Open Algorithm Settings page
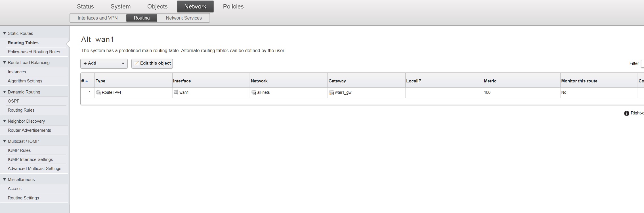The width and height of the screenshot is (644, 213). [25, 81]
